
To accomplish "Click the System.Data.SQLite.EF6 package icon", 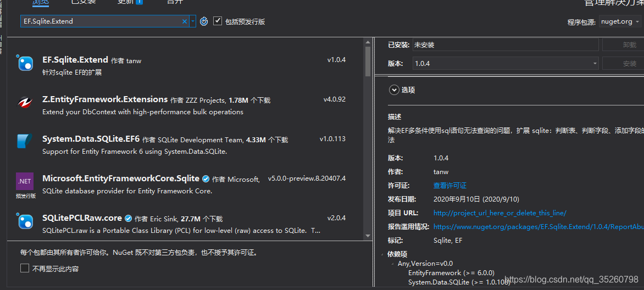I will tap(25, 141).
